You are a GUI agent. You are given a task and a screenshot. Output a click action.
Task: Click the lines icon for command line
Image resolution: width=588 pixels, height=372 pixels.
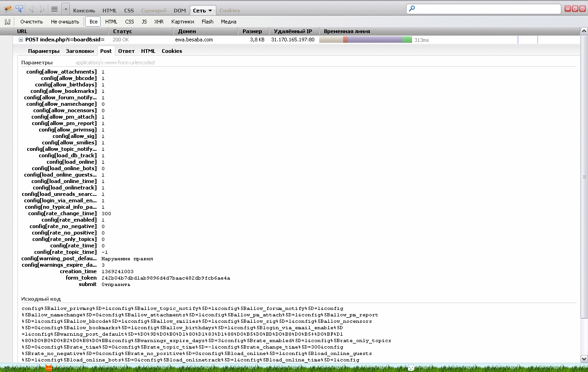(54, 9)
